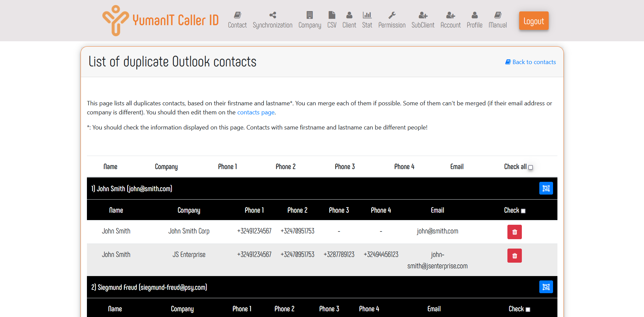Select the john@smith.com email cell
644x317 pixels.
pos(437,231)
